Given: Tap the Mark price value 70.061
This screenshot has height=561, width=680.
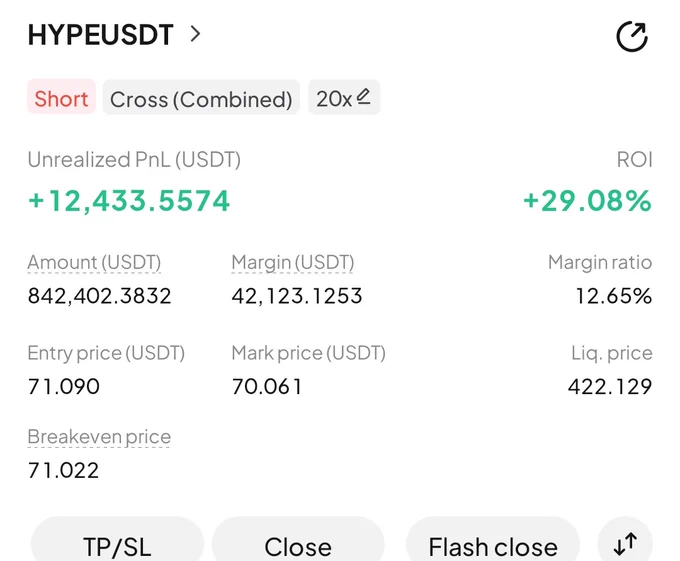Looking at the screenshot, I should [267, 387].
